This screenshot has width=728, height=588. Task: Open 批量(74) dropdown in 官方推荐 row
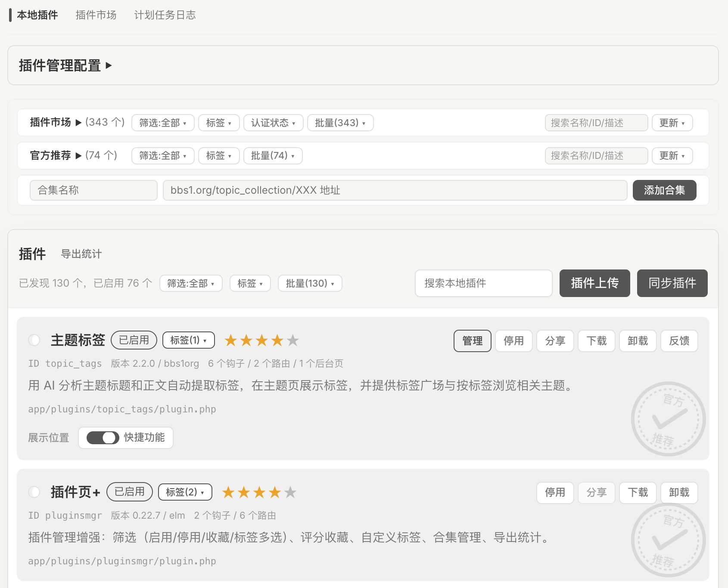[x=273, y=155]
